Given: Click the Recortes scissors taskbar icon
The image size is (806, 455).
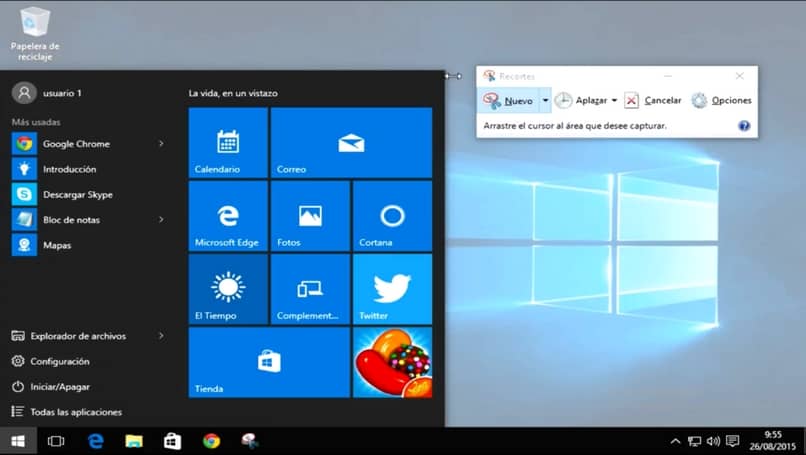Looking at the screenshot, I should tap(250, 441).
